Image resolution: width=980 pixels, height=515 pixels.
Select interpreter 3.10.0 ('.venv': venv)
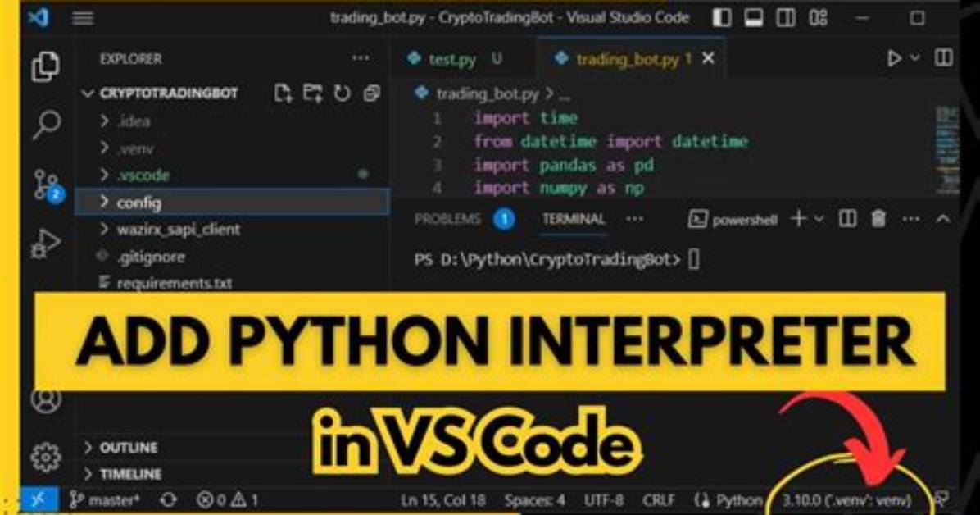[x=846, y=500]
